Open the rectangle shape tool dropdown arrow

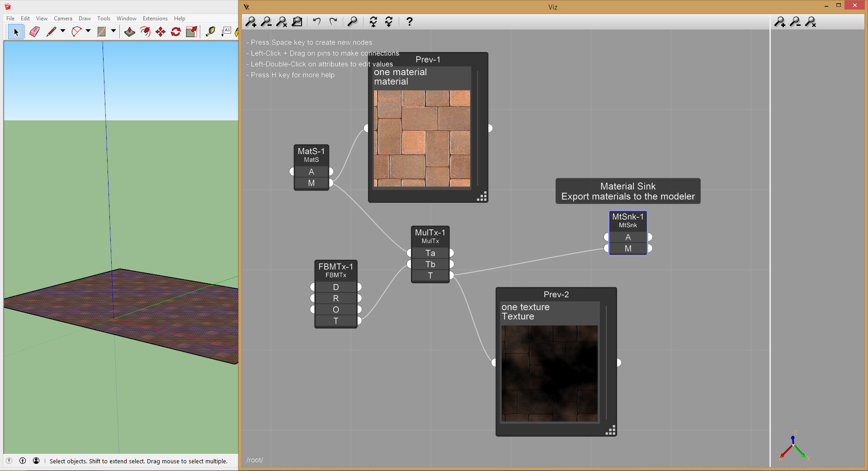click(113, 31)
